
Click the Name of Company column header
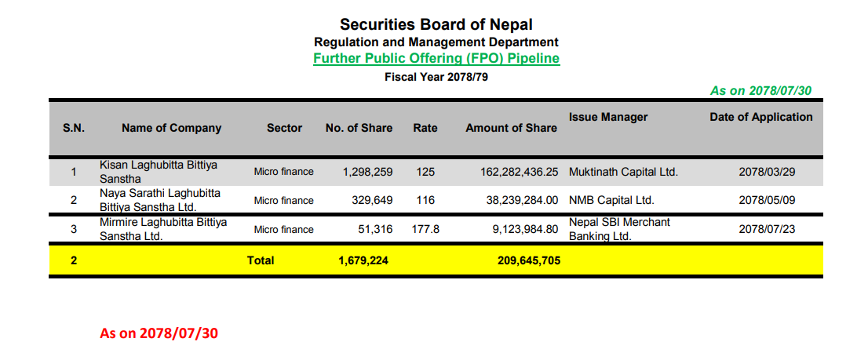(x=171, y=128)
